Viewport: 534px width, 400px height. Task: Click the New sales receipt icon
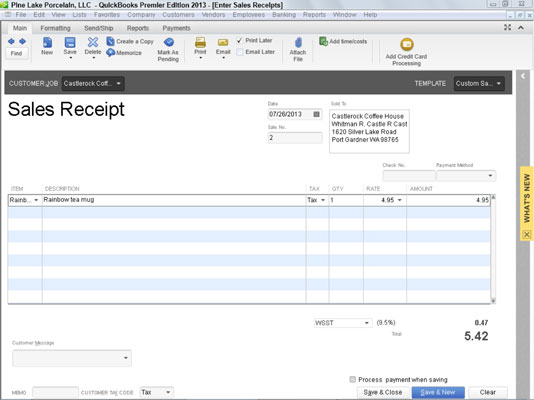pyautogui.click(x=47, y=43)
